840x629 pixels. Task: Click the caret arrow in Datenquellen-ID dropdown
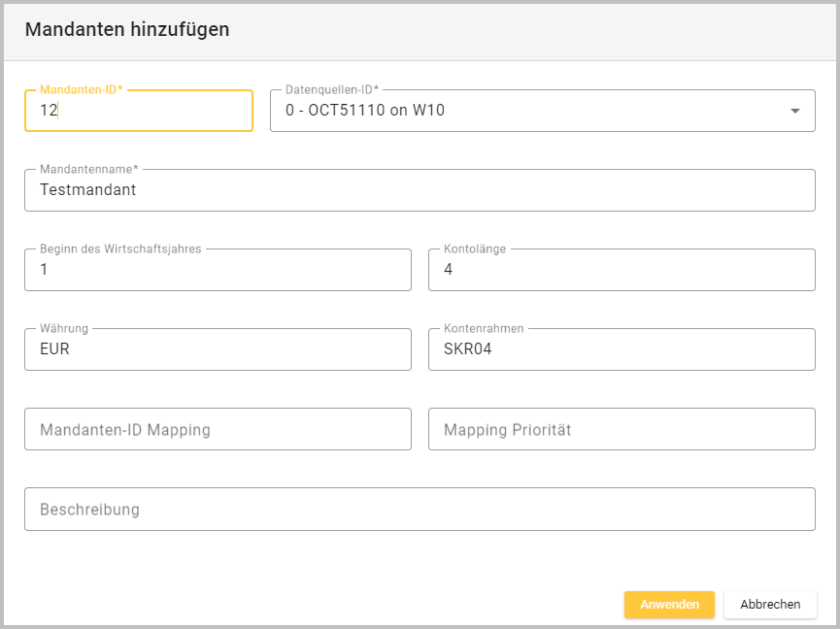(795, 111)
